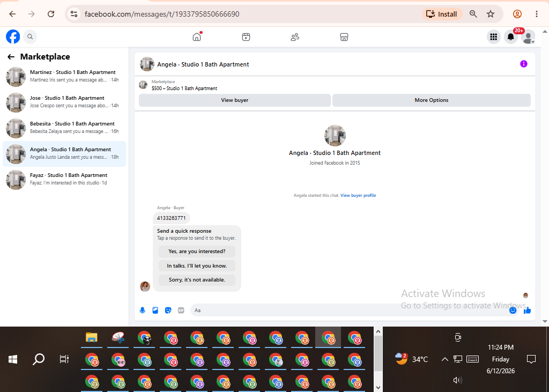The height and width of the screenshot is (392, 549).
Task: Open the Marketplace storefront tab
Action: click(x=344, y=37)
